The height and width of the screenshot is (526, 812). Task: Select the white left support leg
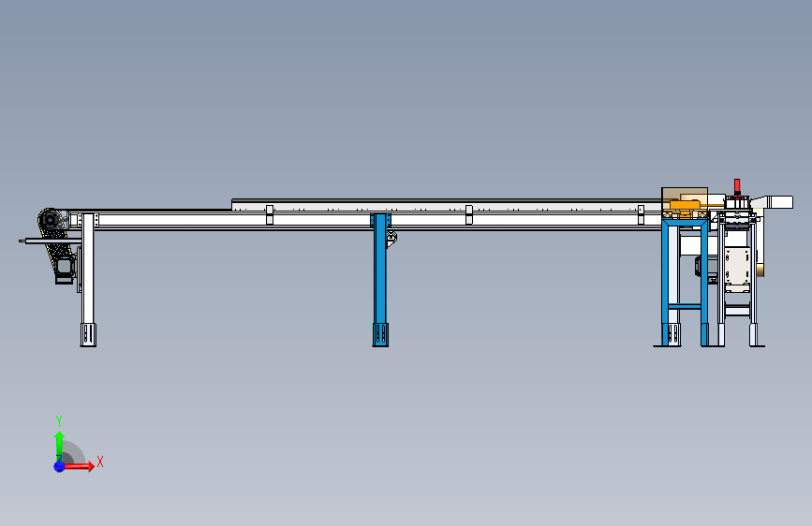point(88,270)
